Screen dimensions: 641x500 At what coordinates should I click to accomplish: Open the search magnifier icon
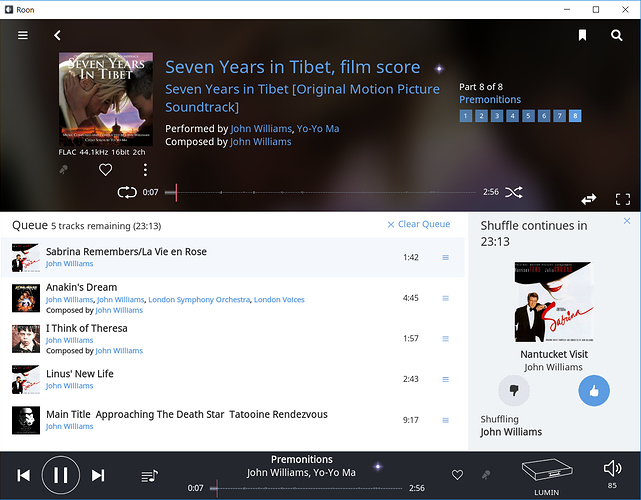click(x=616, y=36)
